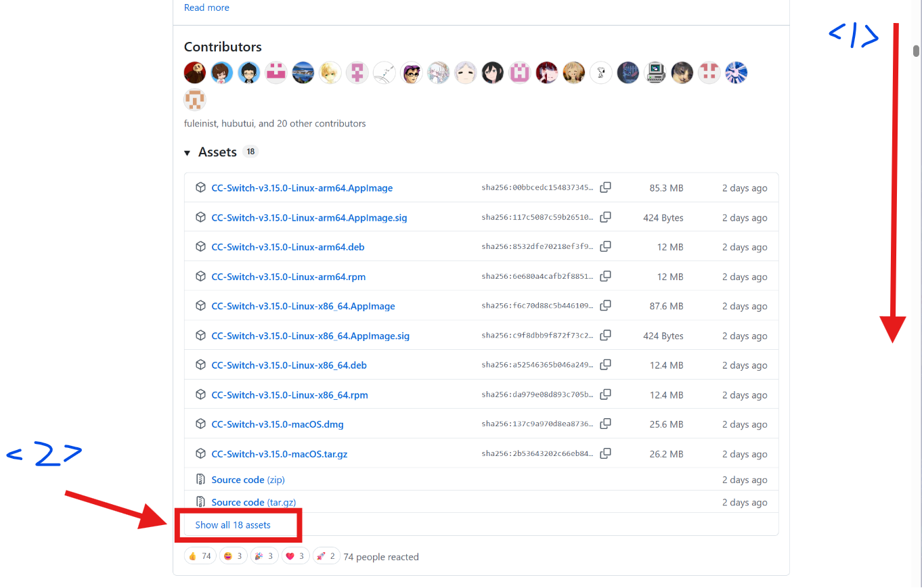Viewport: 922px width, 588px height.
Task: Copy the hash of Linux-arm64.AppImage.sig
Action: [x=605, y=217]
